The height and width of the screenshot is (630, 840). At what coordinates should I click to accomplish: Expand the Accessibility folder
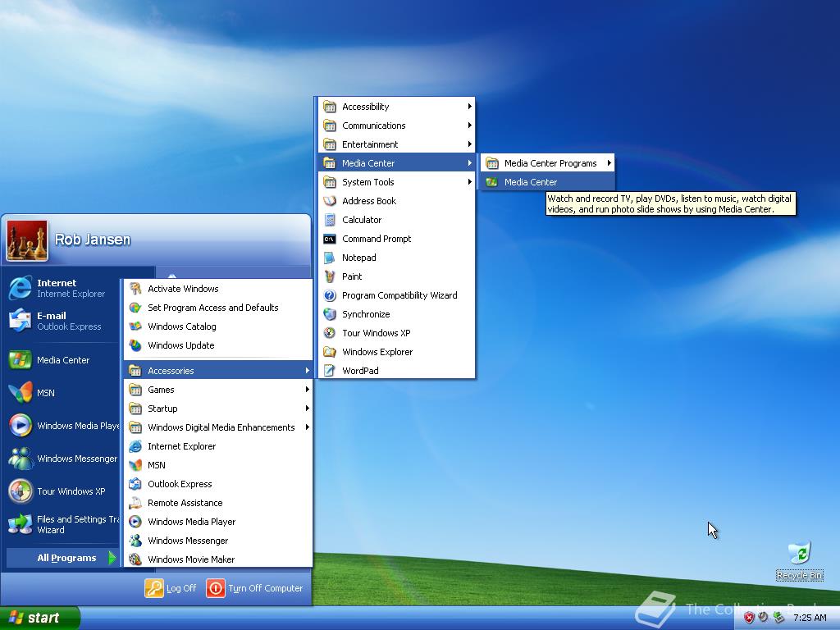396,107
